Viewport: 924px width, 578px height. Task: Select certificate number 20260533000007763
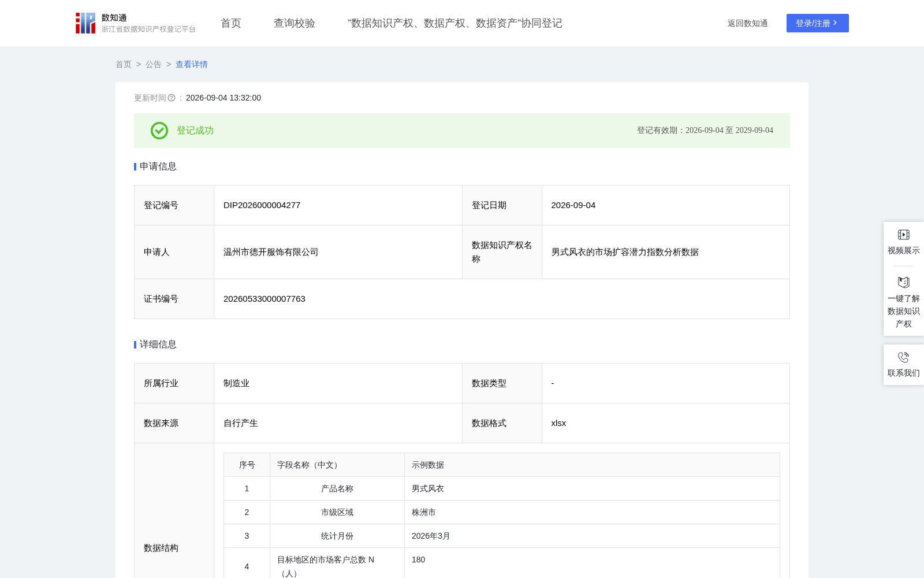264,299
